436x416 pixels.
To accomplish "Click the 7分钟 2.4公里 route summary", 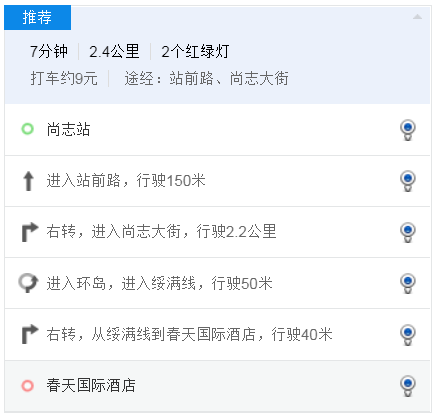I will pos(84,52).
